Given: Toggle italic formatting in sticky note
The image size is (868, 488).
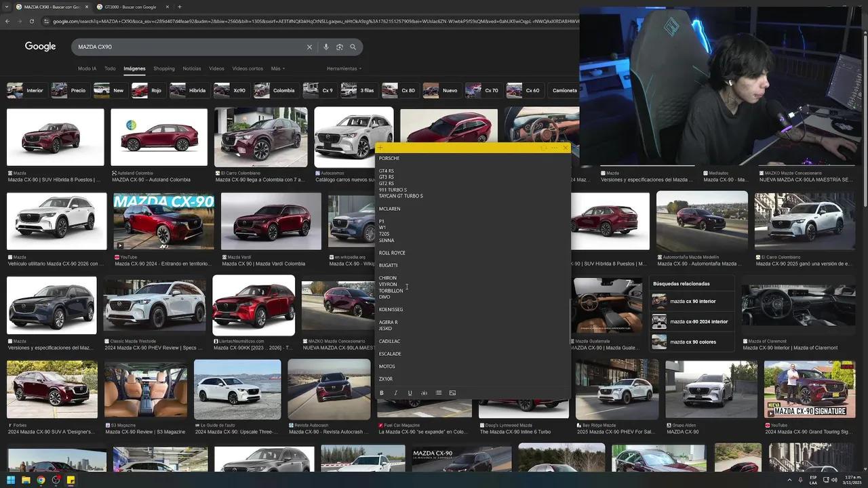Looking at the screenshot, I should pos(395,393).
